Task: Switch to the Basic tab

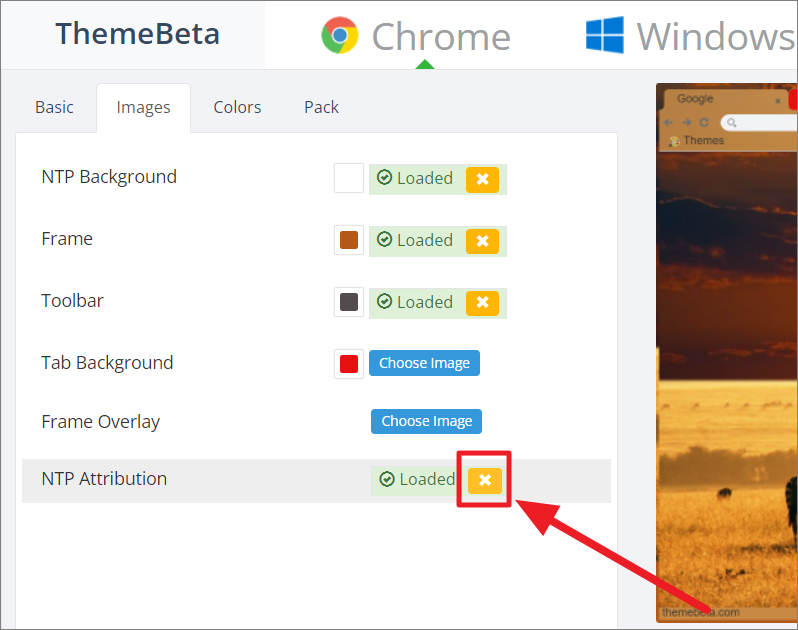Action: pos(54,107)
